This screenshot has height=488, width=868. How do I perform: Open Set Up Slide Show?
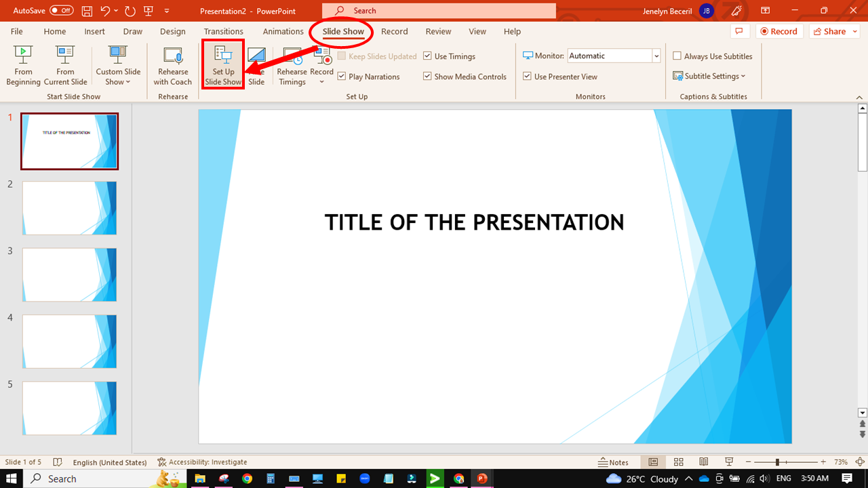point(222,64)
